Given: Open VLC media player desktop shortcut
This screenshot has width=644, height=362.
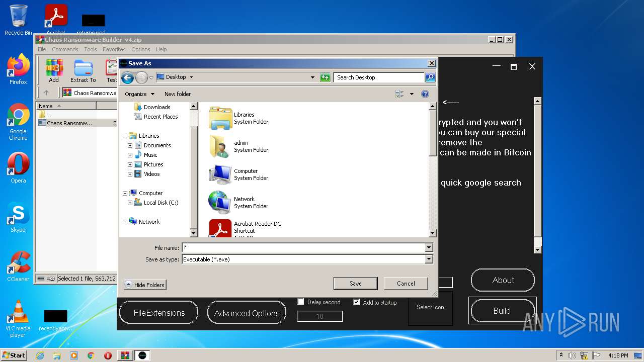Looking at the screenshot, I should coord(18,319).
